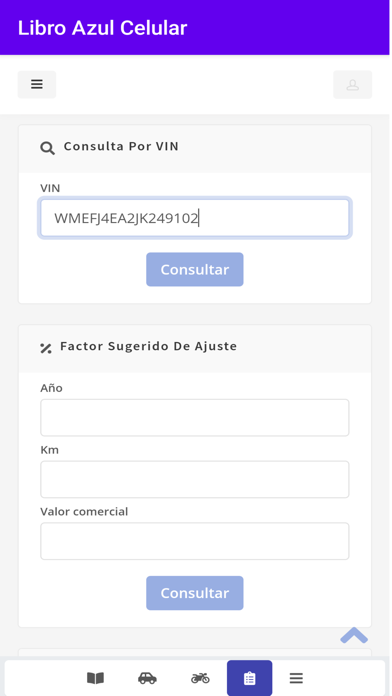Switch to the motorcycle section in bottom bar
392x696 pixels.
pos(200,678)
